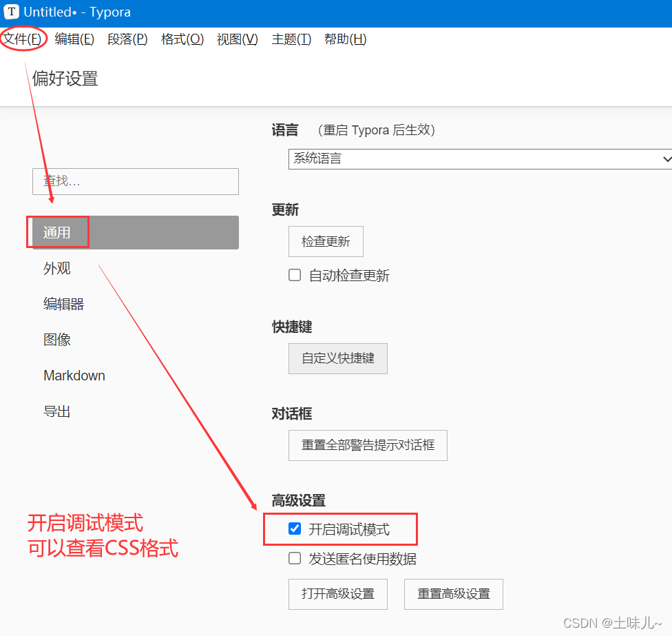Open the 段落(P) menu
This screenshot has height=636, width=672.
(x=127, y=39)
